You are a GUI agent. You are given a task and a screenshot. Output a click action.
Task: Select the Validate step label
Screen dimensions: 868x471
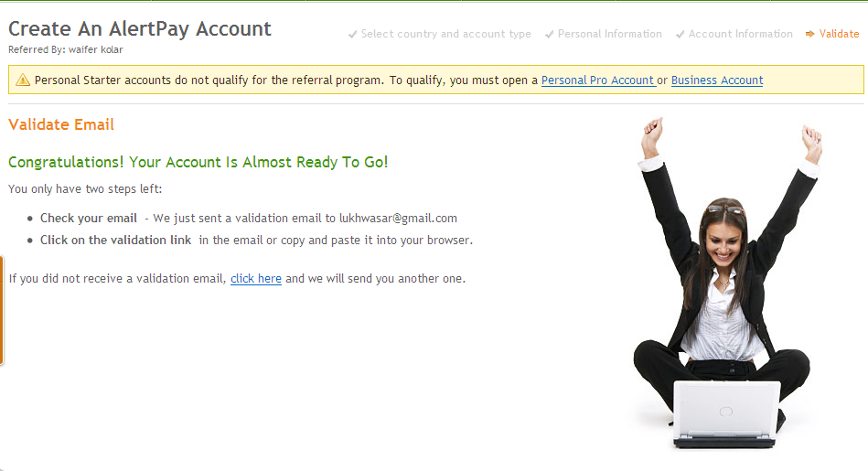point(839,35)
